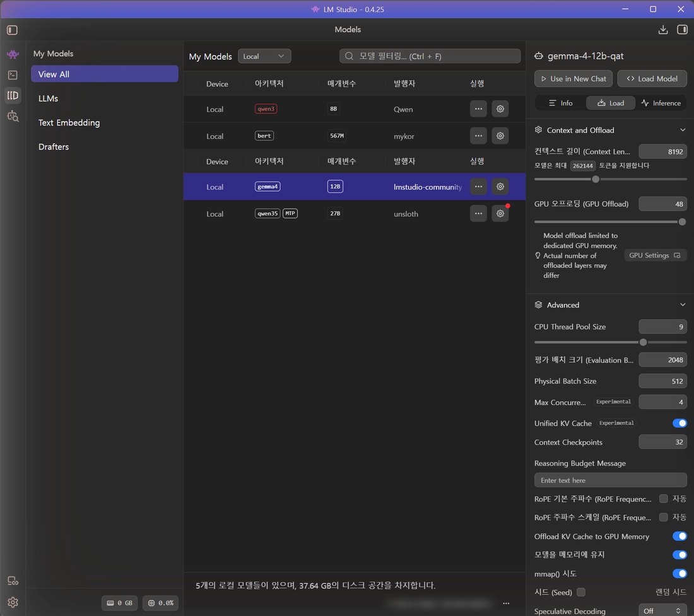This screenshot has height=616, width=694.
Task: Open the Local filter dropdown
Action: [x=264, y=56]
